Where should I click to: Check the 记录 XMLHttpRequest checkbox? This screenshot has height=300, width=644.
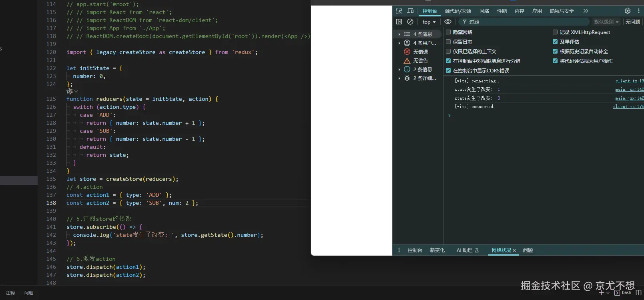[x=555, y=32]
